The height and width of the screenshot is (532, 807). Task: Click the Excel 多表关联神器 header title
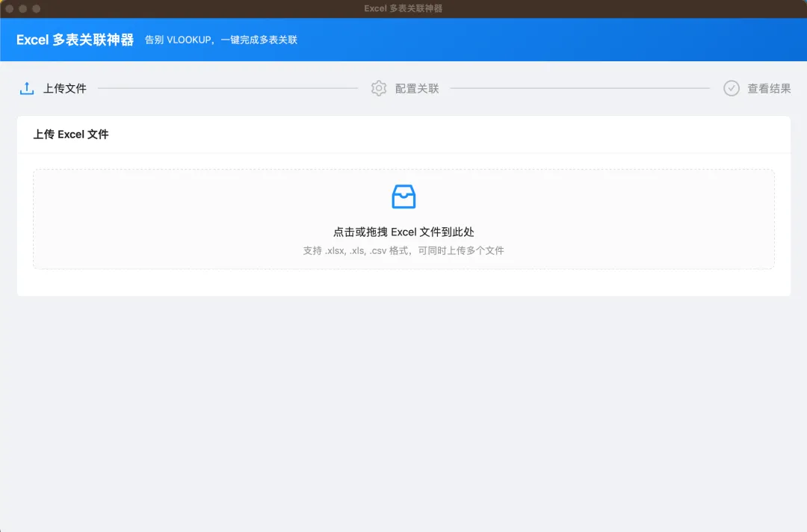pos(75,40)
